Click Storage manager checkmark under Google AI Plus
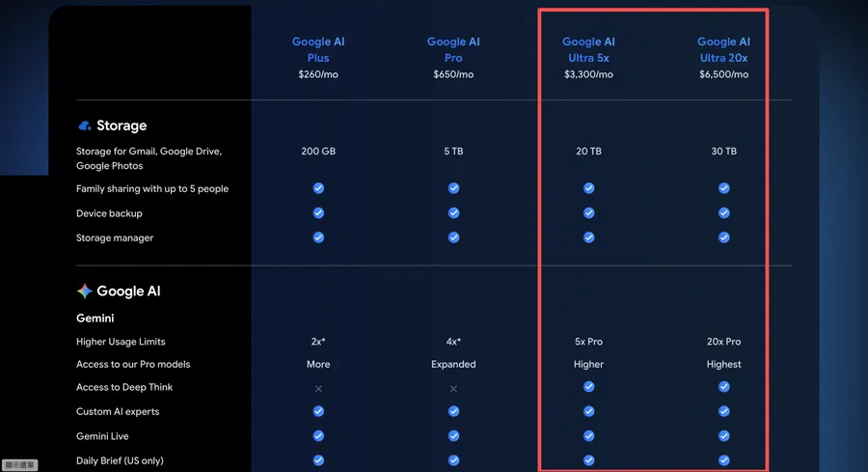Image resolution: width=868 pixels, height=472 pixels. point(318,237)
